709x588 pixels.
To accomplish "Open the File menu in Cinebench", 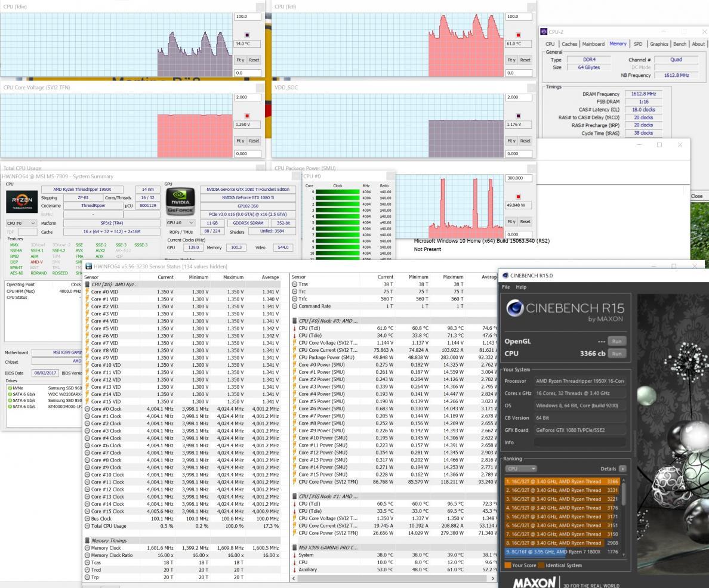I will click(506, 287).
